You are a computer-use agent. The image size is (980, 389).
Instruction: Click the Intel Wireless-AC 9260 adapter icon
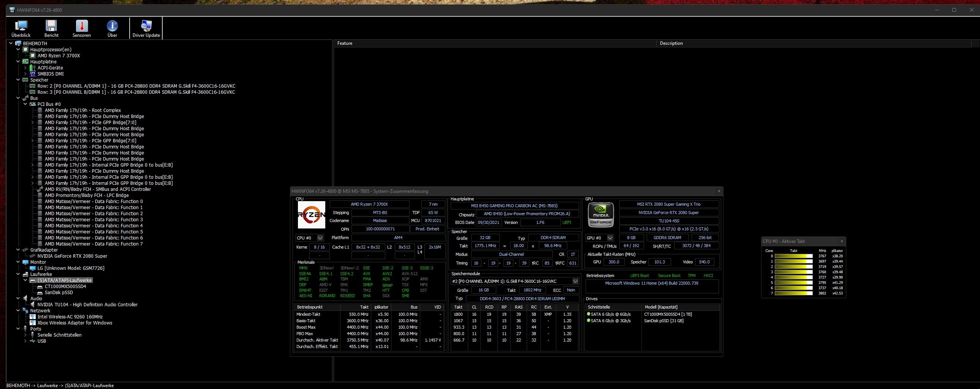[33, 317]
